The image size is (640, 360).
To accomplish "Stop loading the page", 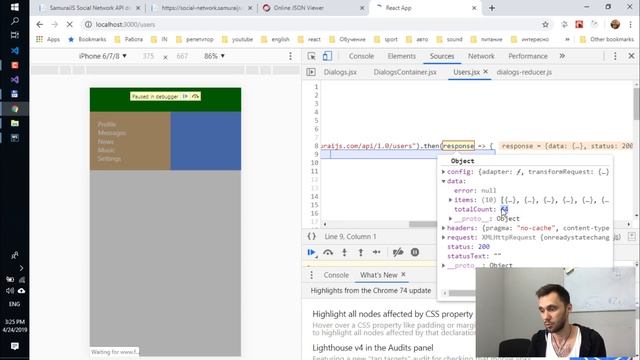I will click(x=69, y=24).
